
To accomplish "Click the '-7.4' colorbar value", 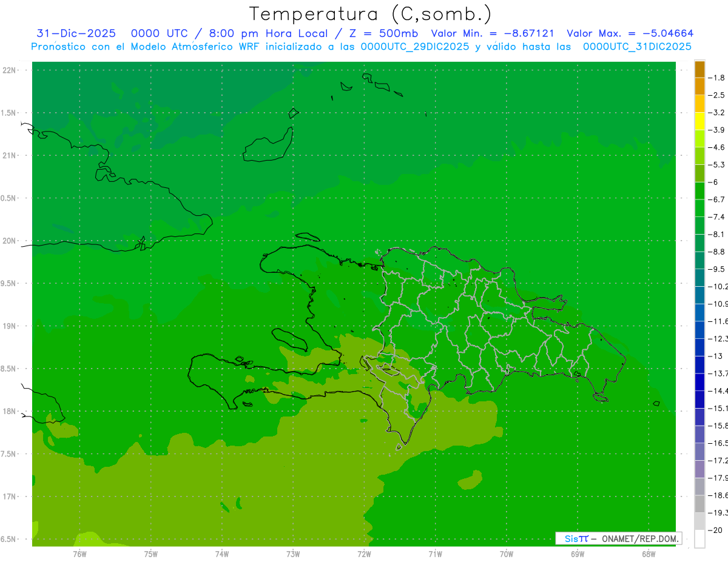I will (x=716, y=217).
